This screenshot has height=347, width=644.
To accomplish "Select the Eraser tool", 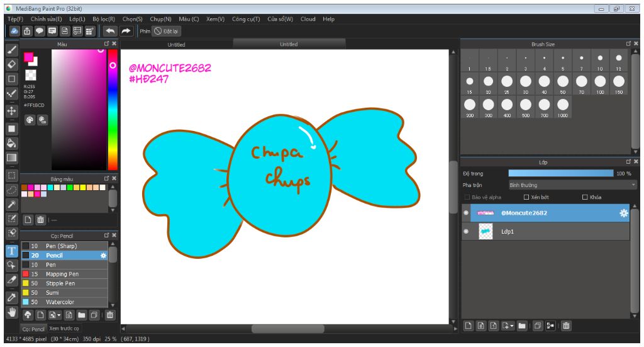I will (12, 64).
